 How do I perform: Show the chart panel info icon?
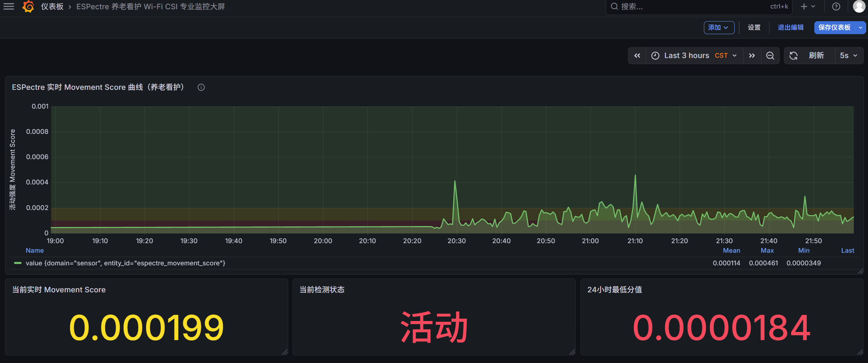(201, 87)
